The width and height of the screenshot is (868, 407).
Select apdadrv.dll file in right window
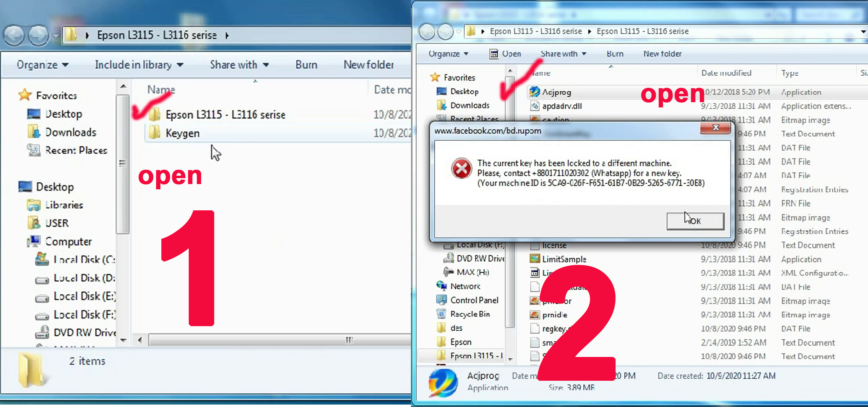(556, 106)
